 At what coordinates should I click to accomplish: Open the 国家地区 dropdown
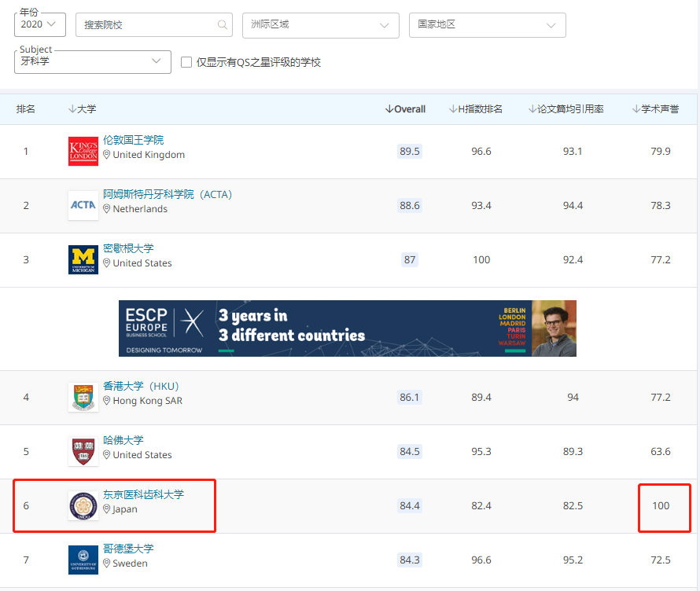coord(488,25)
